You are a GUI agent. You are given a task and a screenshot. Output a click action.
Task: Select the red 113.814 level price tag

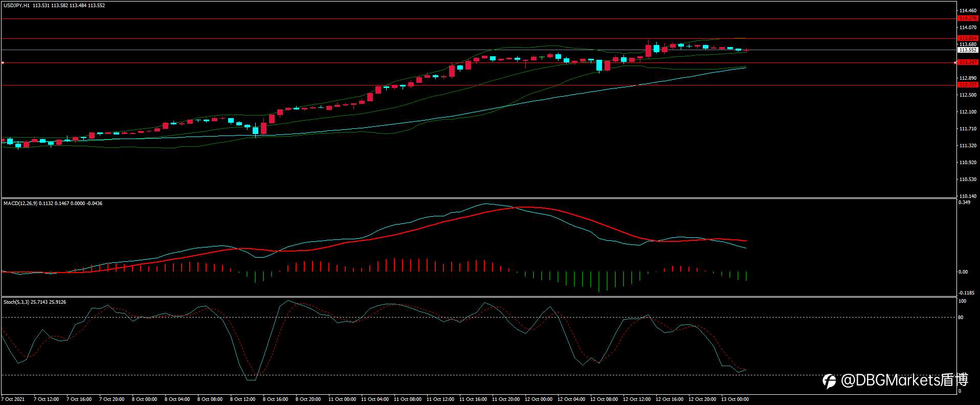coord(968,38)
